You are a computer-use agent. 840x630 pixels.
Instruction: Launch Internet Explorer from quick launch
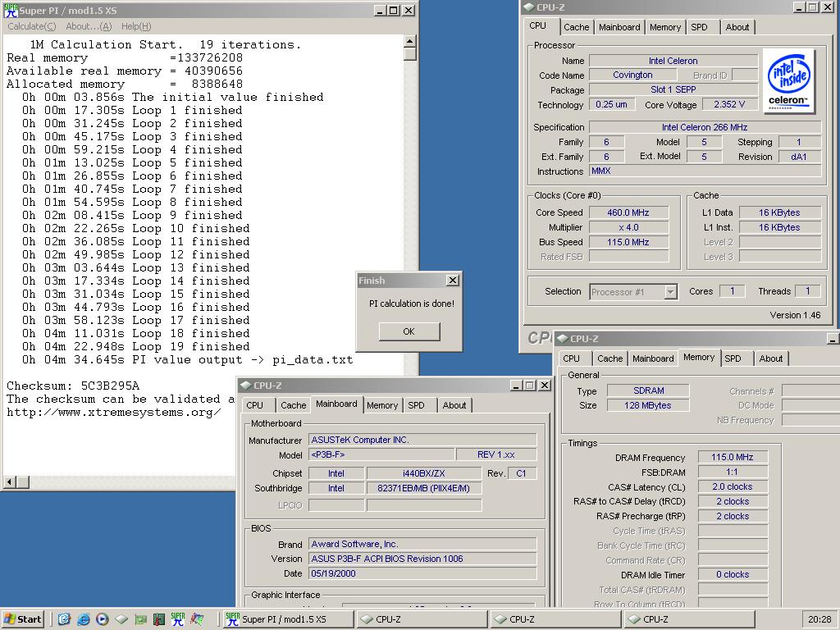tap(83, 619)
